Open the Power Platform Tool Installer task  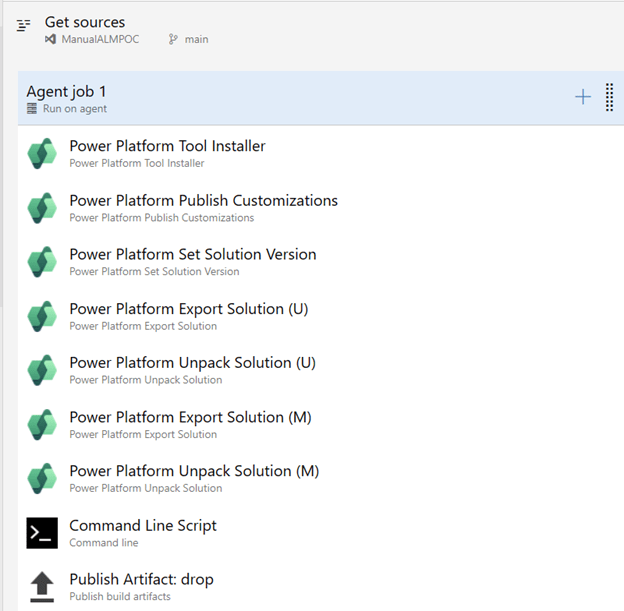(167, 146)
